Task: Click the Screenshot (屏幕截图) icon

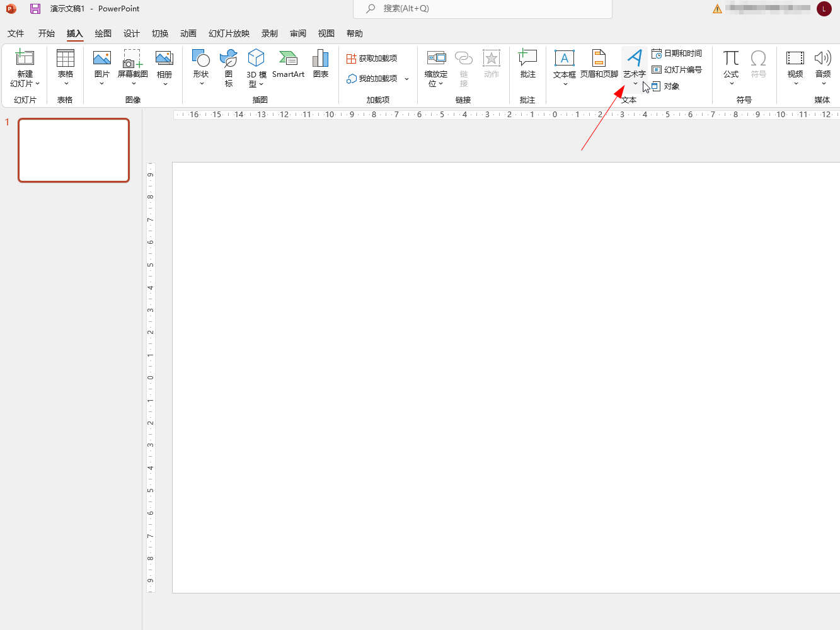Action: click(132, 58)
